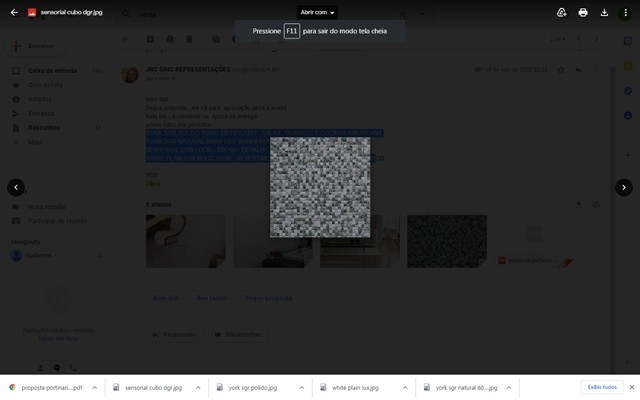Expand options for york sgr natural 60 download
640x400 pixels.
point(509,388)
